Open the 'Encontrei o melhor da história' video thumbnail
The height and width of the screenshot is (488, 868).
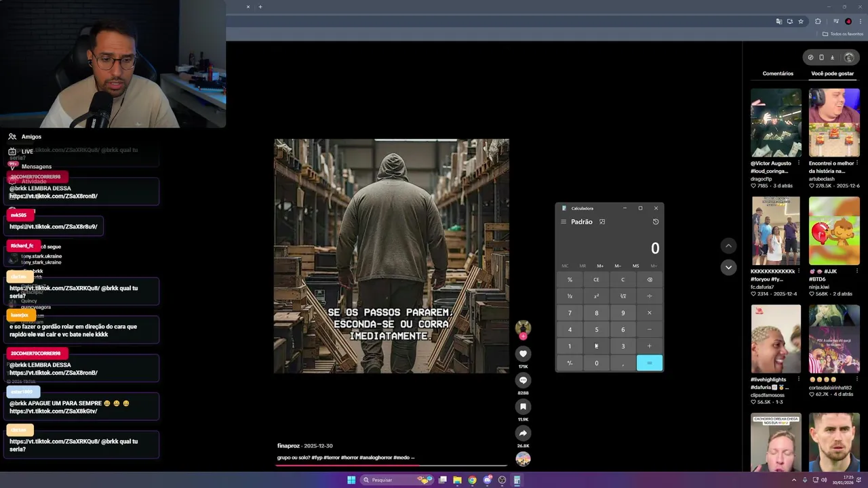point(834,123)
